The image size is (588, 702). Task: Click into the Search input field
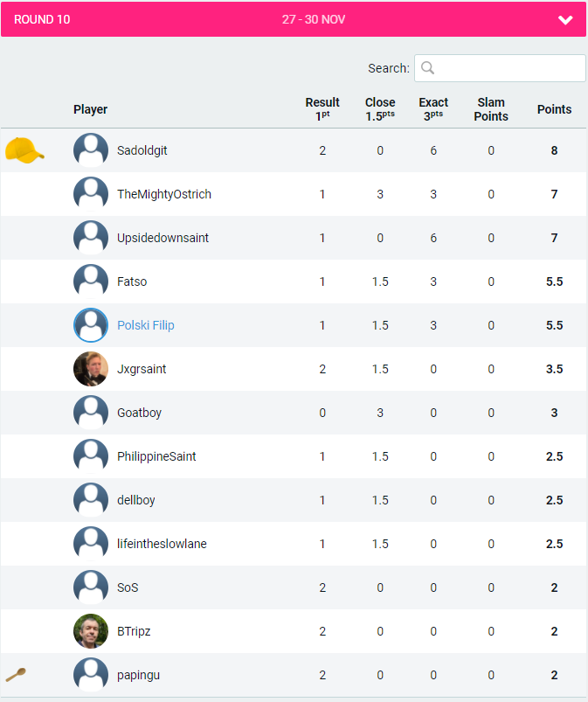(508, 68)
